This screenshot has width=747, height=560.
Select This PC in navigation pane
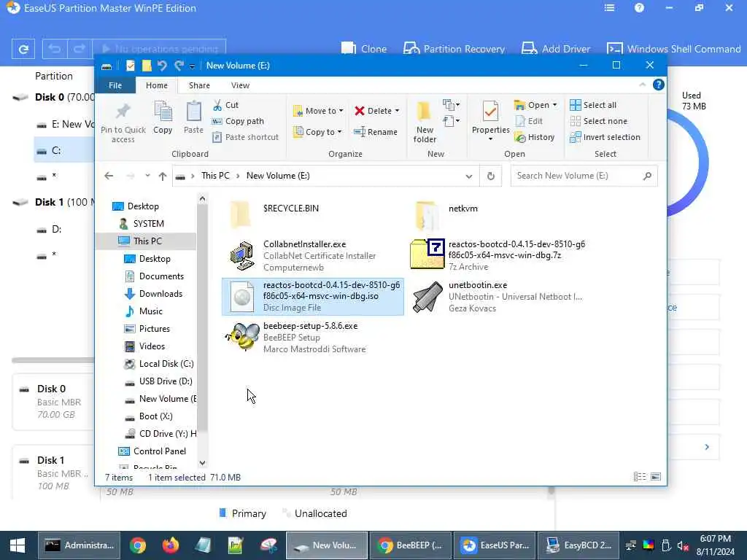pos(147,241)
